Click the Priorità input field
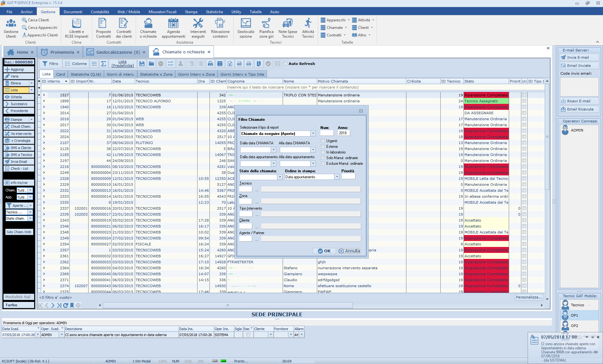 pos(348,177)
